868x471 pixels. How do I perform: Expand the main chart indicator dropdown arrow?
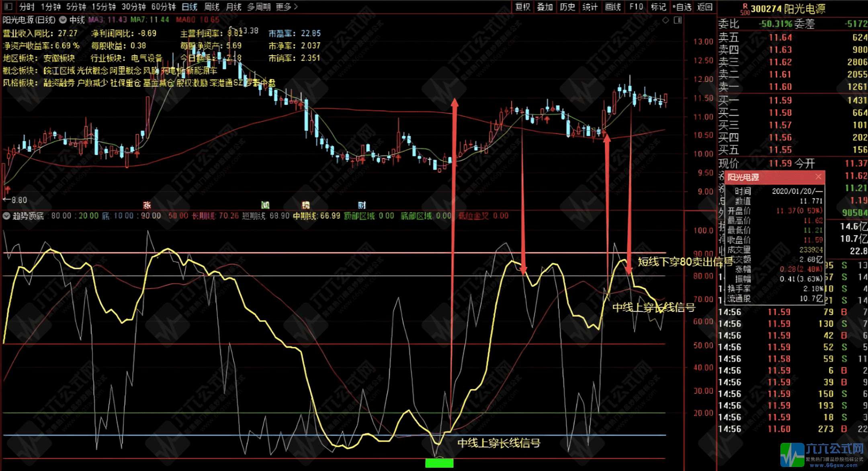[63, 19]
